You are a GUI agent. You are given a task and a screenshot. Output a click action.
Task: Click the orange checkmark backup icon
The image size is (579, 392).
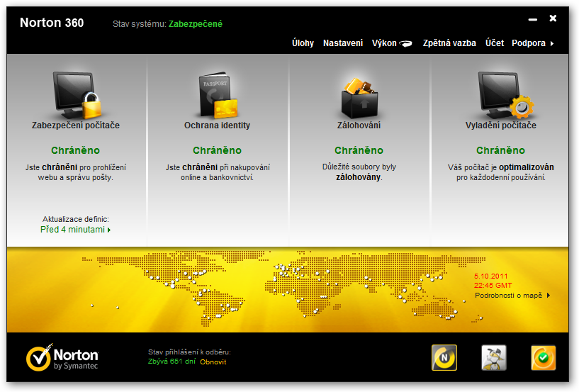(x=543, y=357)
